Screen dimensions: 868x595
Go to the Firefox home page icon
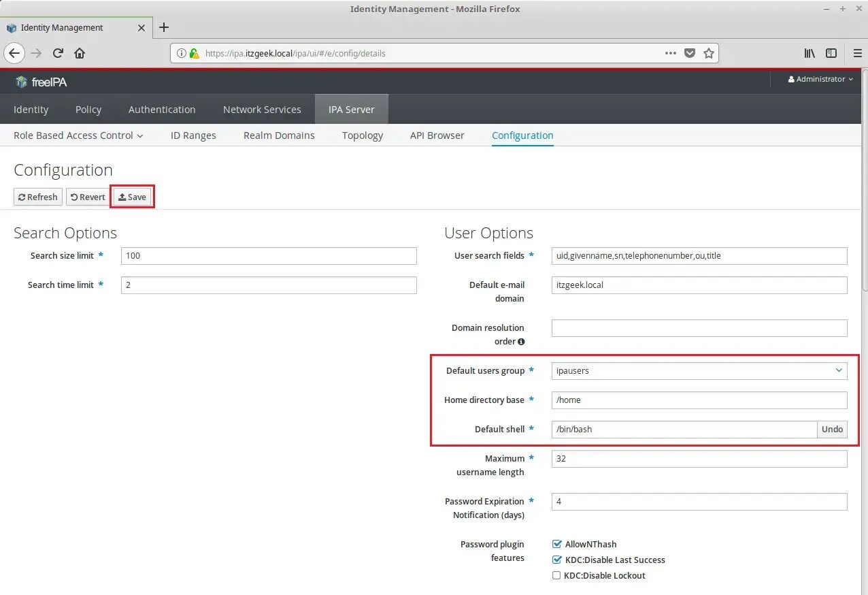point(80,53)
